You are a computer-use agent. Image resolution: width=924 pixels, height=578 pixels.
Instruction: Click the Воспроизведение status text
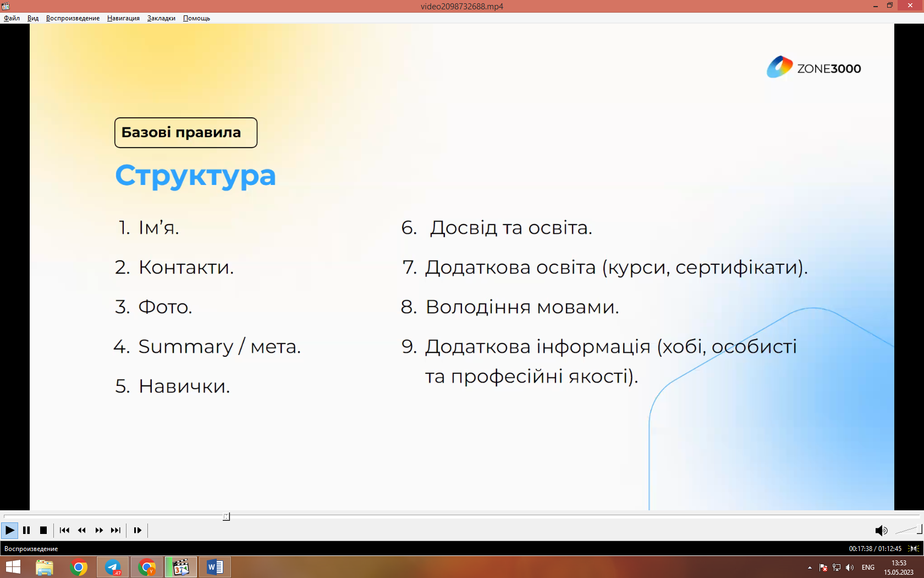(31, 549)
